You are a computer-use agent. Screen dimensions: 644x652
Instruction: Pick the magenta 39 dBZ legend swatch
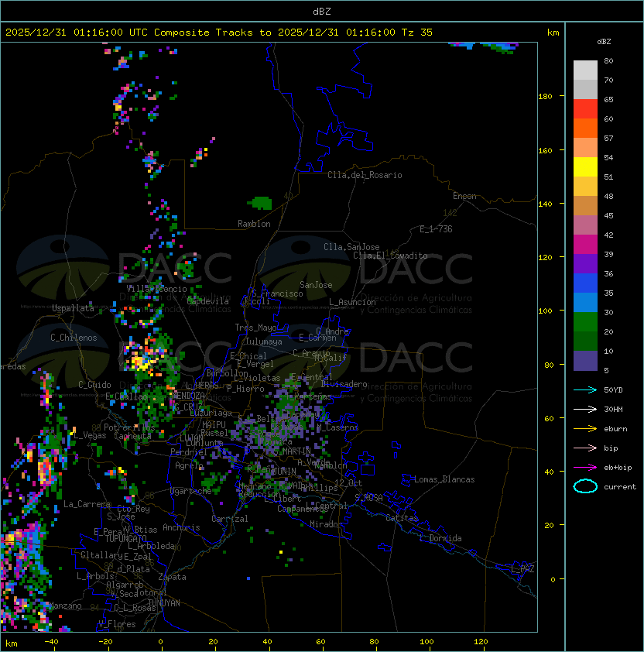585,245
